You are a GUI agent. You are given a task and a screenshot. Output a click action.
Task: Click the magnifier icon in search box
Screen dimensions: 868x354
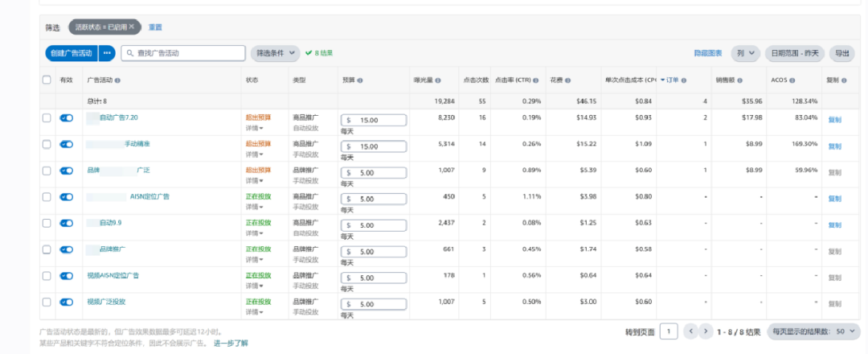coord(130,53)
